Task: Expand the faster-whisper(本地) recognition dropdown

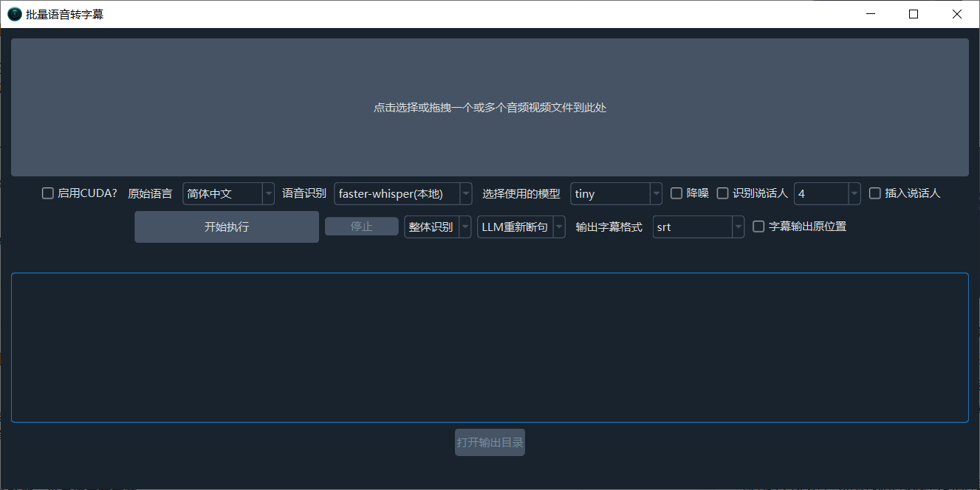Action: point(402,193)
